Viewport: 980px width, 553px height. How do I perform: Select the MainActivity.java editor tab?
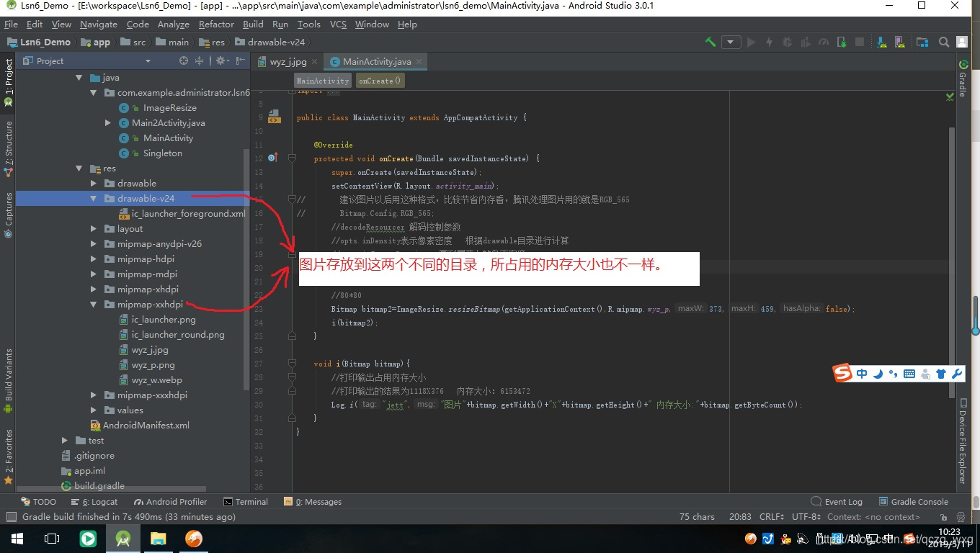tap(375, 61)
